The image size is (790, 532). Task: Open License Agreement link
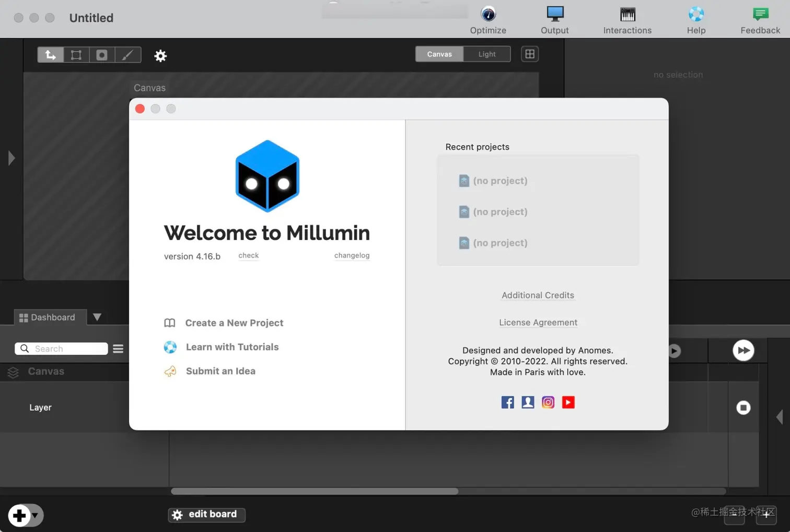pos(538,323)
